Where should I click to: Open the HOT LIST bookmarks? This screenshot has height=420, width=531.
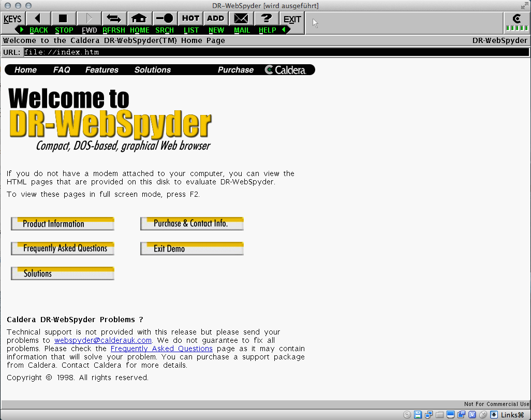click(190, 19)
